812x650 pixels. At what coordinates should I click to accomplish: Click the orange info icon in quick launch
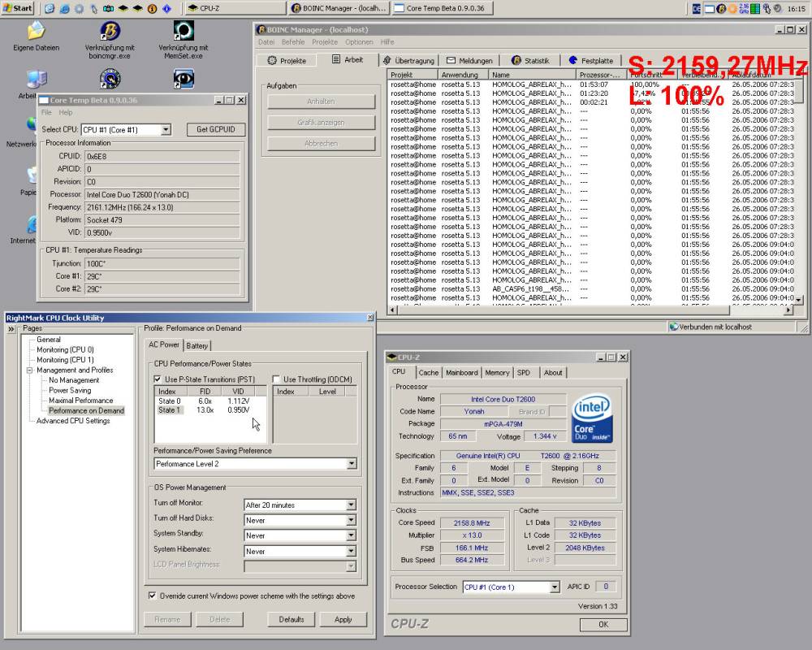coord(153,8)
